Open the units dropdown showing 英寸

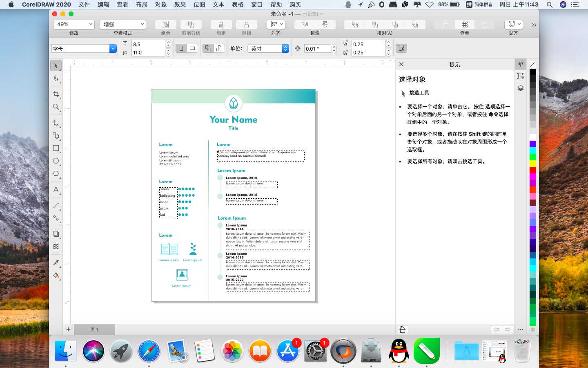pyautogui.click(x=269, y=49)
